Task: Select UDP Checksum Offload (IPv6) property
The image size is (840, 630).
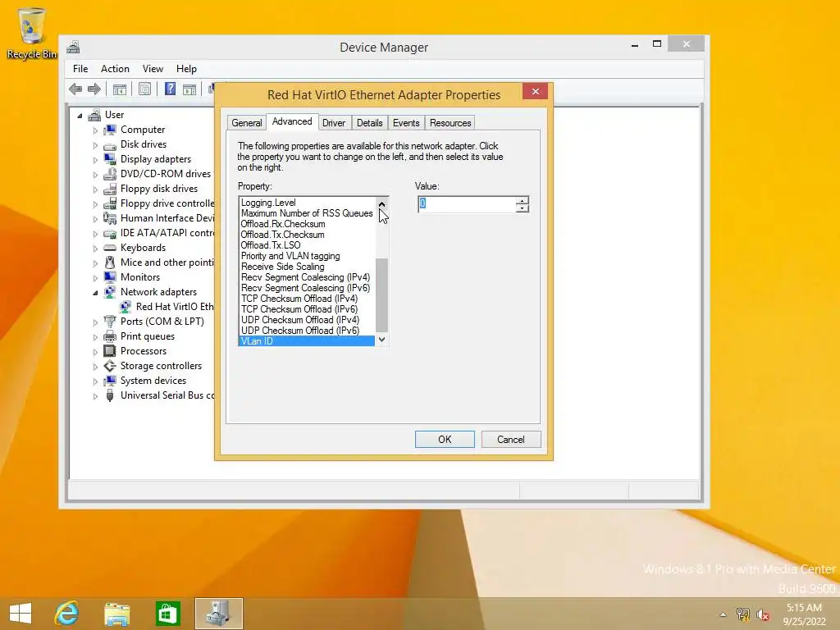Action: click(307, 331)
